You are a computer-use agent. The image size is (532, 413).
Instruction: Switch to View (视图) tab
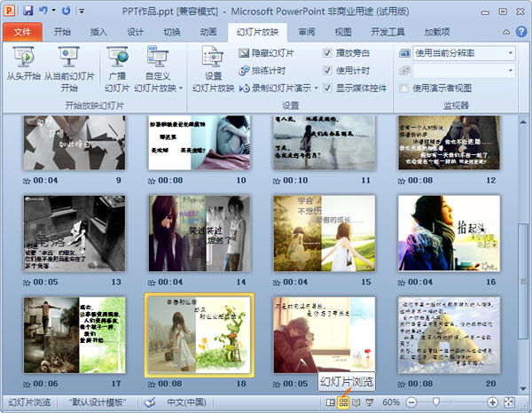(343, 32)
